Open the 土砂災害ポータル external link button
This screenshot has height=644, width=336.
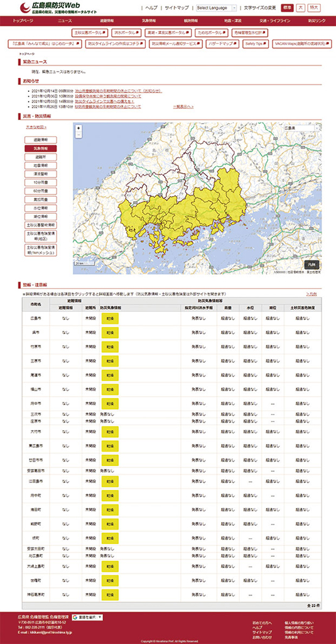click(89, 33)
